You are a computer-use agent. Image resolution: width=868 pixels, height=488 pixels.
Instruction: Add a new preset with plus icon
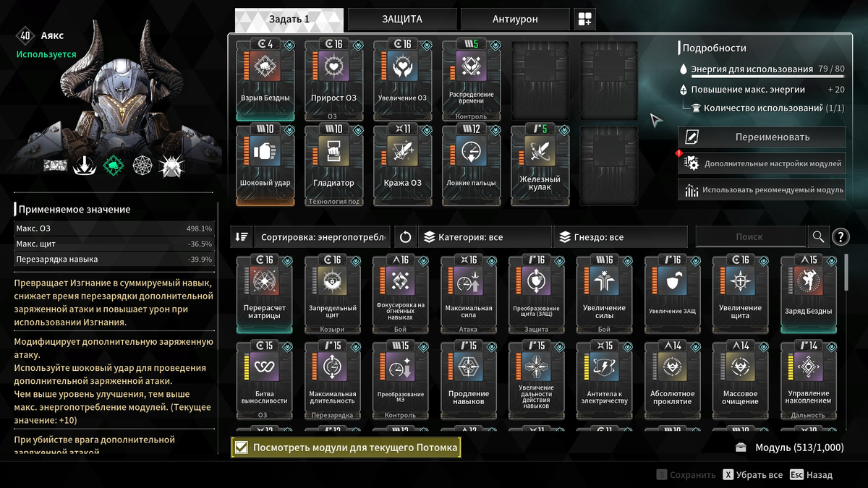tap(585, 20)
